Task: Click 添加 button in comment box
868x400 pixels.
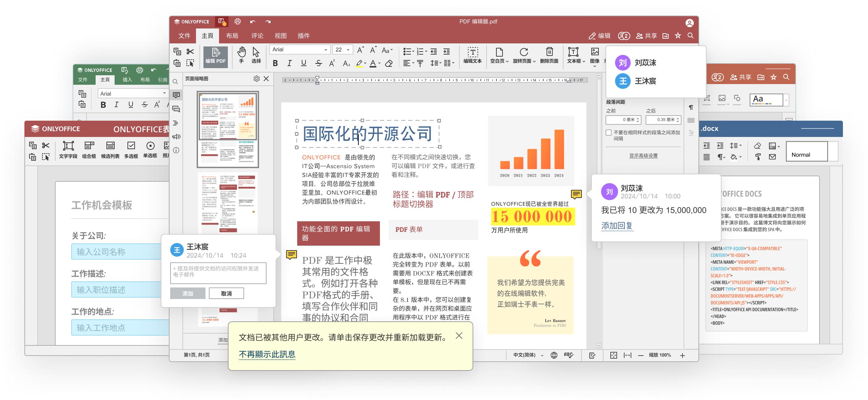Action: click(188, 294)
